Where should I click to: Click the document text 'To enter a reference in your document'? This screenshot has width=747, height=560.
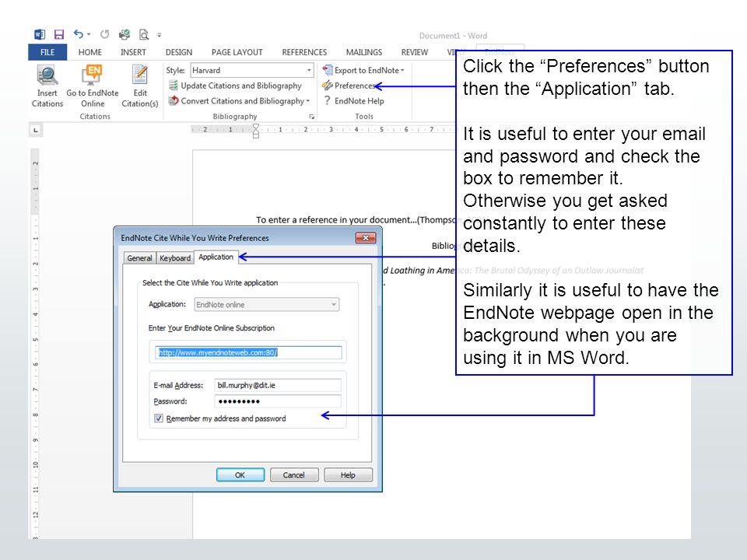333,220
